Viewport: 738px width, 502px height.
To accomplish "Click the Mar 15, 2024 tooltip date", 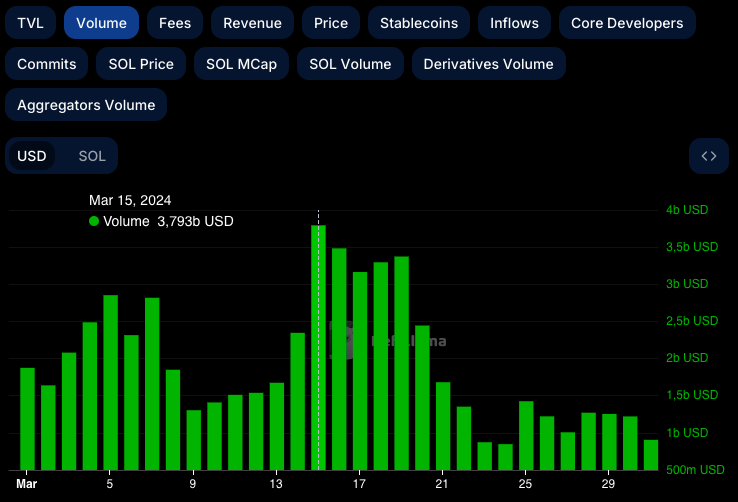I will 130,200.
